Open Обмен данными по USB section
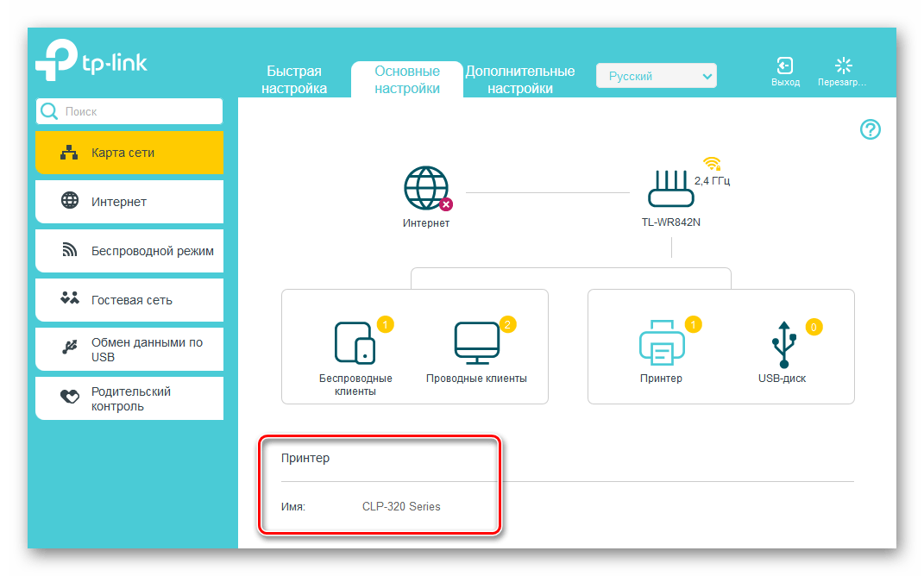Screen dimensions: 924x576 pyautogui.click(x=129, y=349)
